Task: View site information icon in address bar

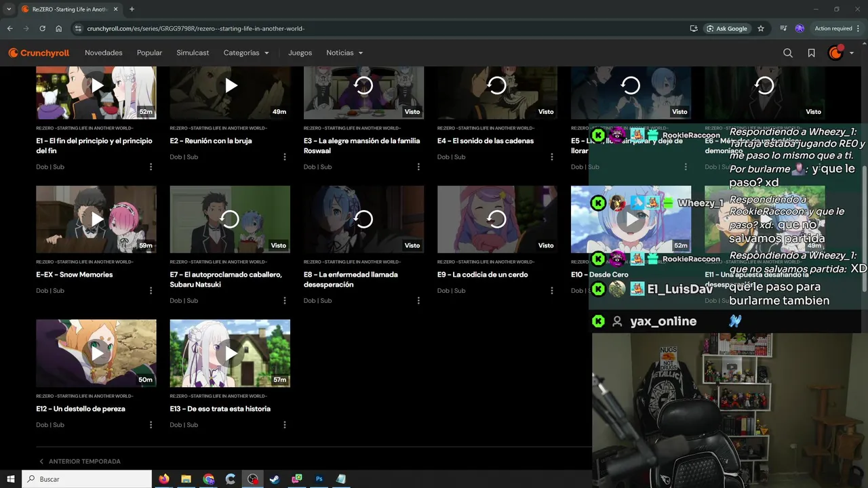Action: [78, 28]
